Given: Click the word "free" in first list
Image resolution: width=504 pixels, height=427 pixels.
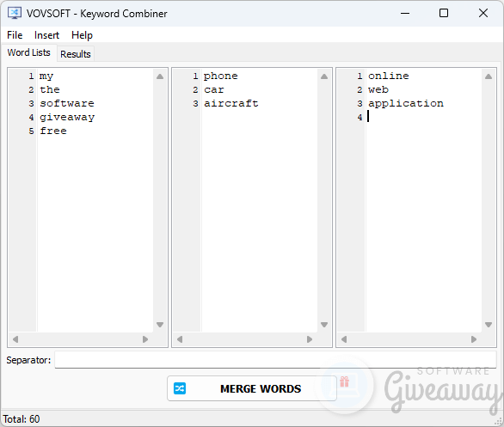Looking at the screenshot, I should 53,131.
